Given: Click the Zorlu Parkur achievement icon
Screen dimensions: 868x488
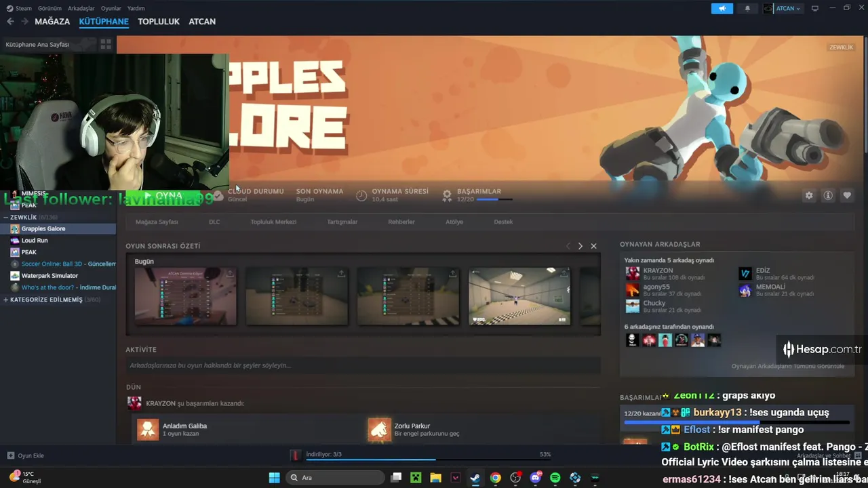Looking at the screenshot, I should [x=380, y=429].
